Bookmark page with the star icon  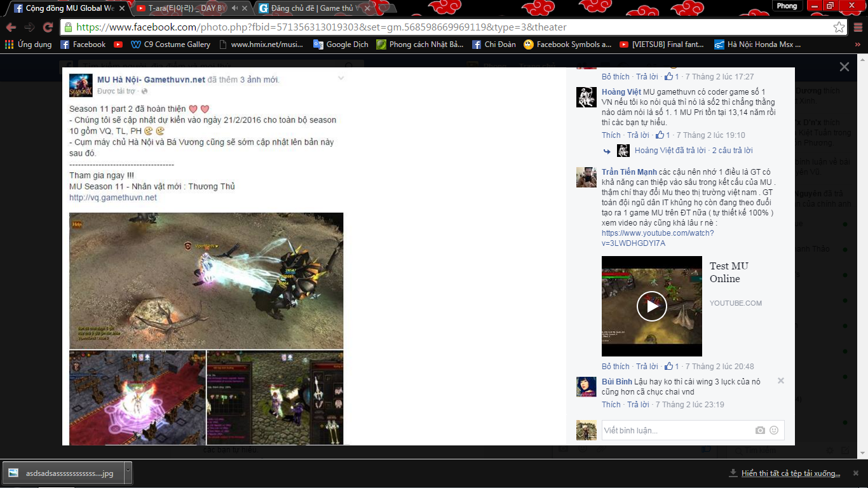pos(839,27)
